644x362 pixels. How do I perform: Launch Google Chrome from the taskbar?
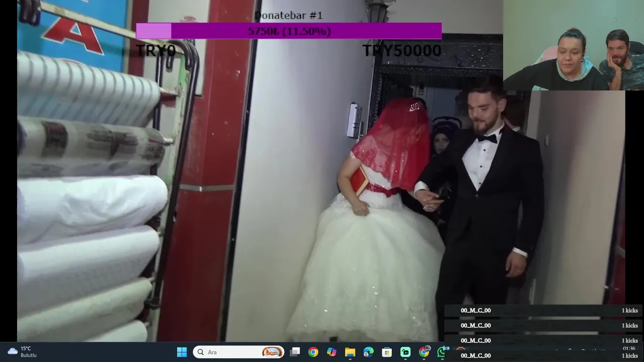[x=313, y=352]
